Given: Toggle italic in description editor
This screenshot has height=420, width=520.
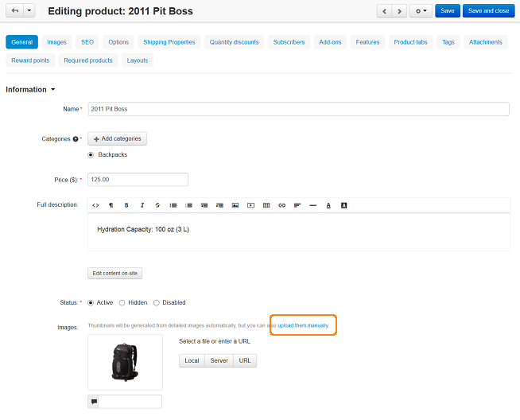Looking at the screenshot, I should 142,205.
